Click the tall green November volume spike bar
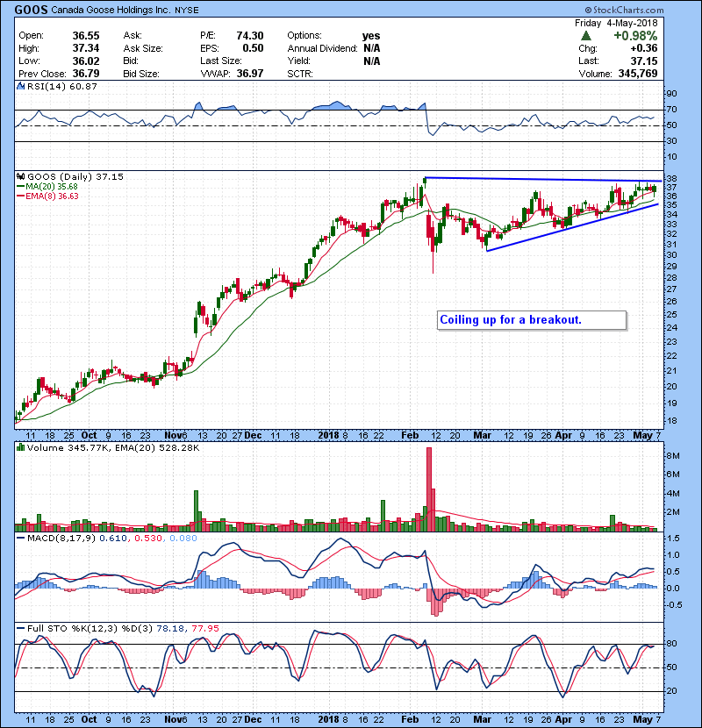The height and width of the screenshot is (728, 702). pos(196,510)
